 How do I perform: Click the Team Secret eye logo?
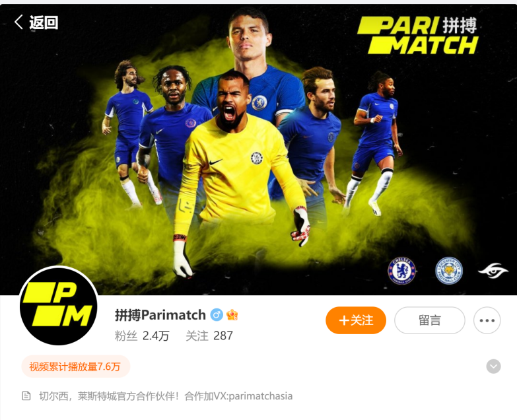pos(493,271)
